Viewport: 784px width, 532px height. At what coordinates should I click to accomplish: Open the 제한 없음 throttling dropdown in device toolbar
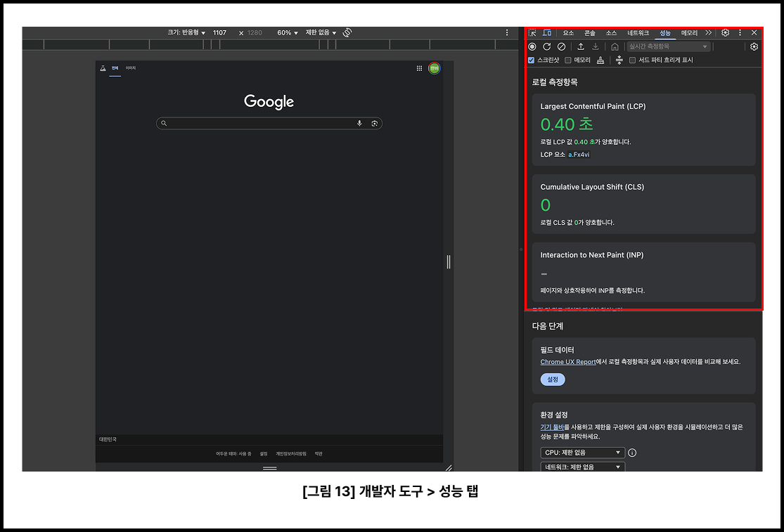click(321, 32)
